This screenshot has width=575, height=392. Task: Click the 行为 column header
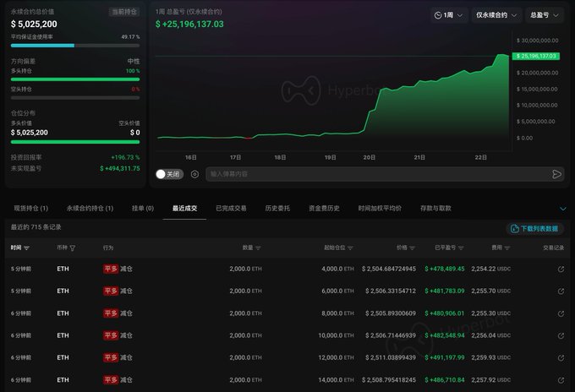click(x=108, y=248)
